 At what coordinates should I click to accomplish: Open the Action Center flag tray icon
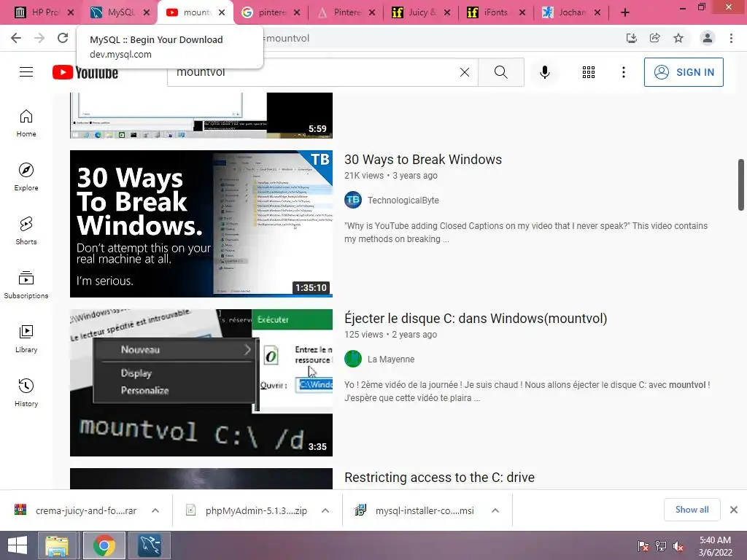tap(643, 546)
